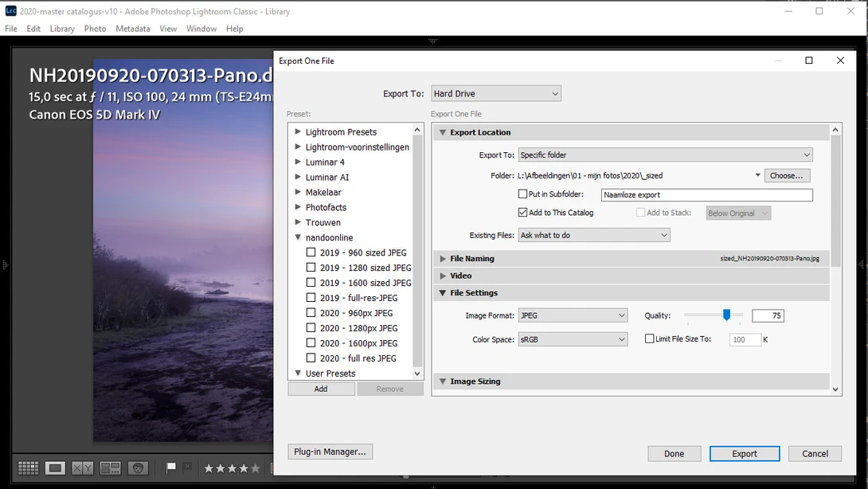Viewport: 868px width, 489px height.
Task: Expand Luminar 4 preset group
Action: (x=298, y=162)
